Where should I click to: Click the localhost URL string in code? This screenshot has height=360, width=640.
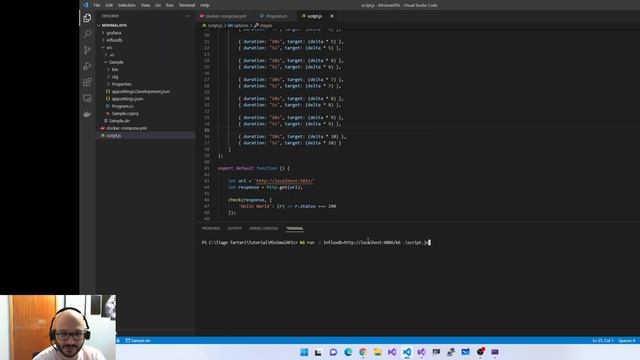[285, 181]
